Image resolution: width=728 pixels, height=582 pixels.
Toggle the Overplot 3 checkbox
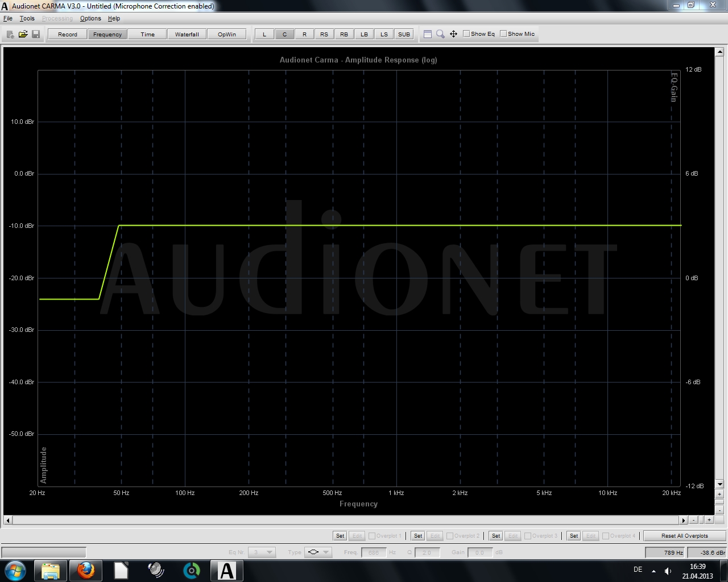click(x=528, y=535)
